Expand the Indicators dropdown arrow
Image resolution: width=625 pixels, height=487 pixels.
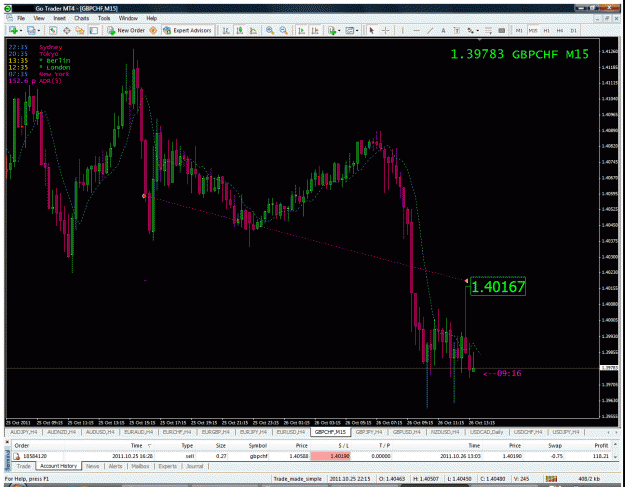[339, 31]
